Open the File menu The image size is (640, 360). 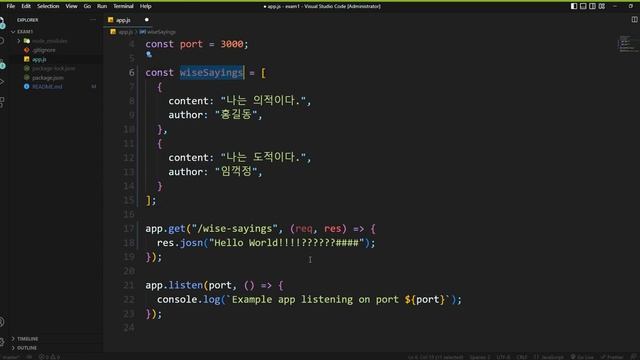11,6
